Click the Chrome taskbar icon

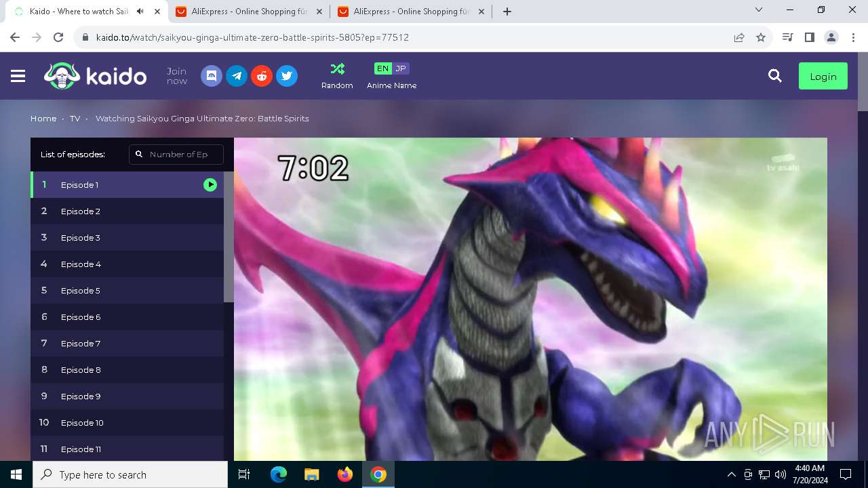coord(378,474)
